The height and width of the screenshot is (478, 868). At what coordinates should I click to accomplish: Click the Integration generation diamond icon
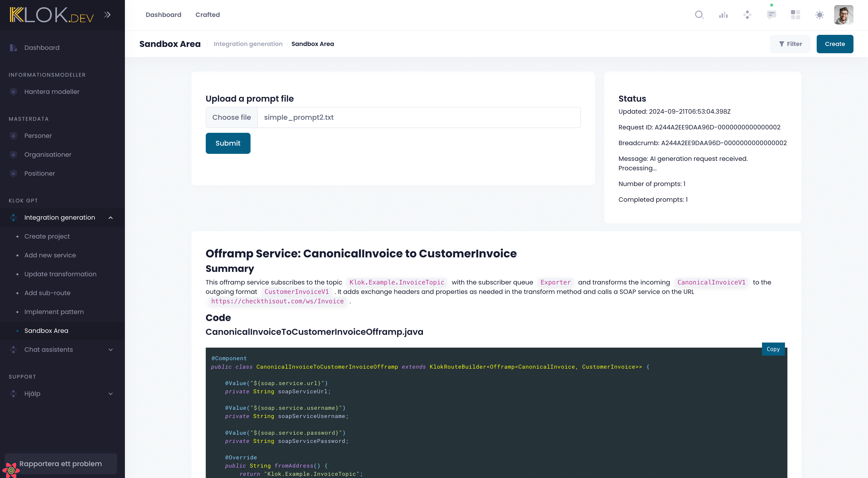point(13,218)
